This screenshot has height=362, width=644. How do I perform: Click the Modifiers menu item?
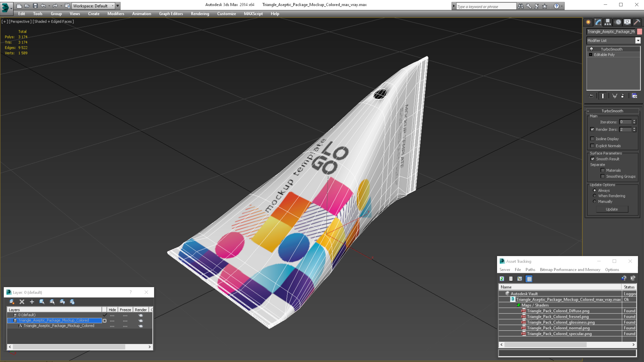pos(115,14)
